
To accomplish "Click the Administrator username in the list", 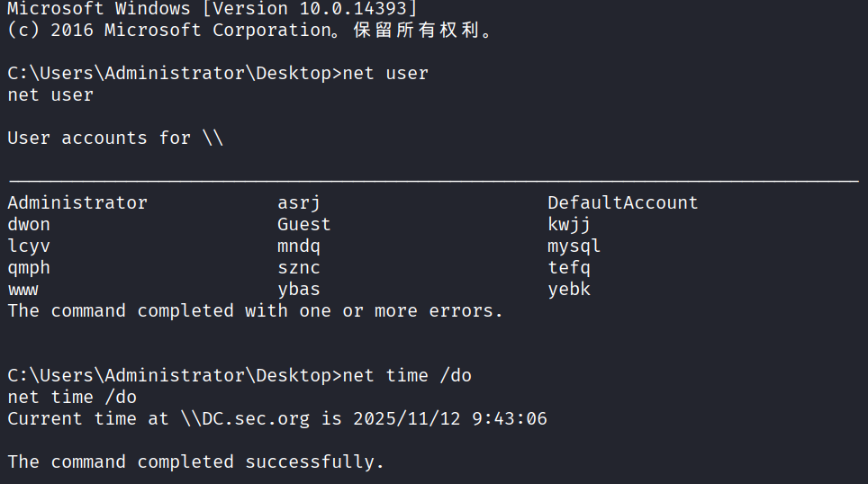I will coord(77,202).
